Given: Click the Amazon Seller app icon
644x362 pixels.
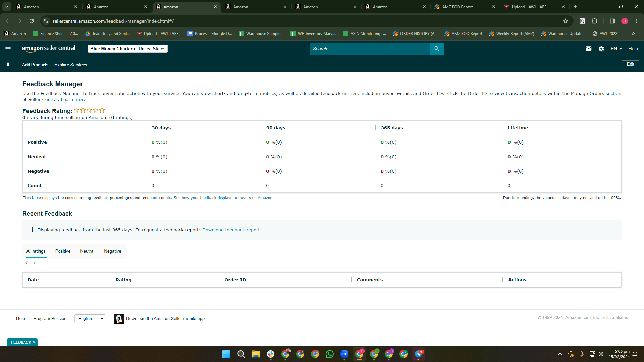Looking at the screenshot, I should coord(119,319).
